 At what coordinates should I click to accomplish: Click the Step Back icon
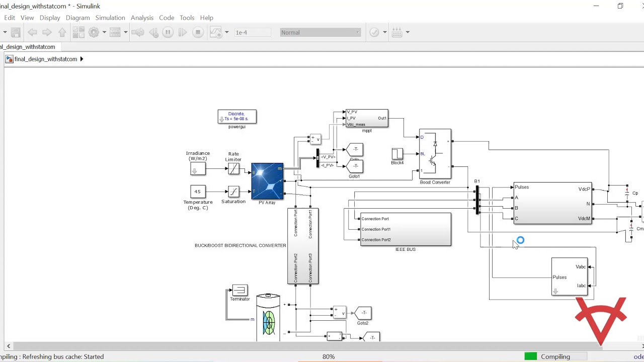pos(154,32)
